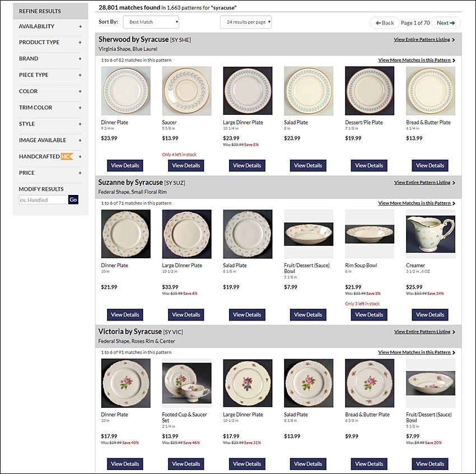Open the Victoria Salad Plate thumbnail

click(309, 383)
